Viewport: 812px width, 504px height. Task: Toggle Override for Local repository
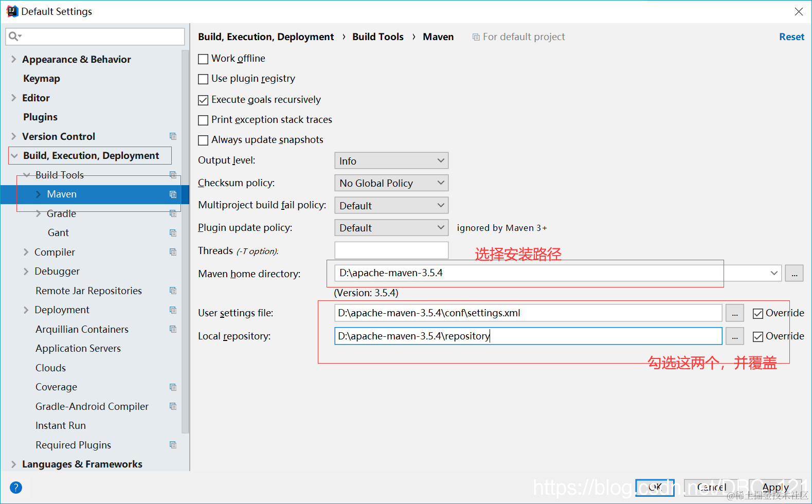pyautogui.click(x=757, y=337)
